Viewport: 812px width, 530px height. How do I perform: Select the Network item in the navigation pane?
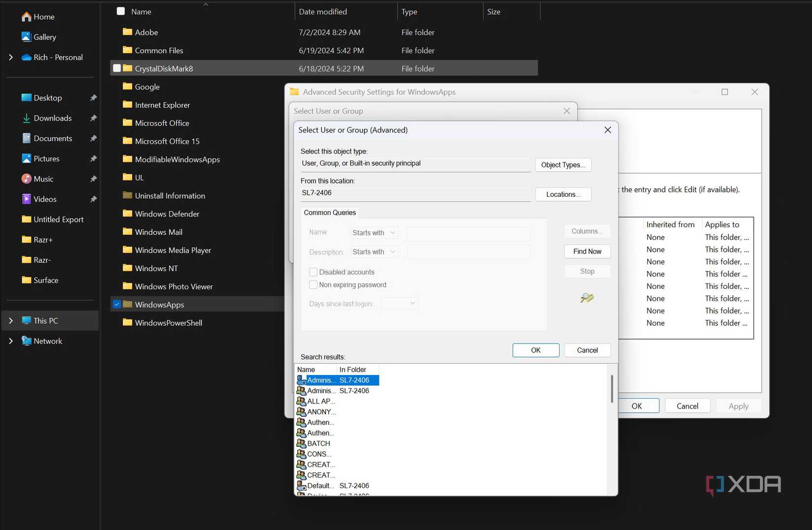tap(48, 341)
